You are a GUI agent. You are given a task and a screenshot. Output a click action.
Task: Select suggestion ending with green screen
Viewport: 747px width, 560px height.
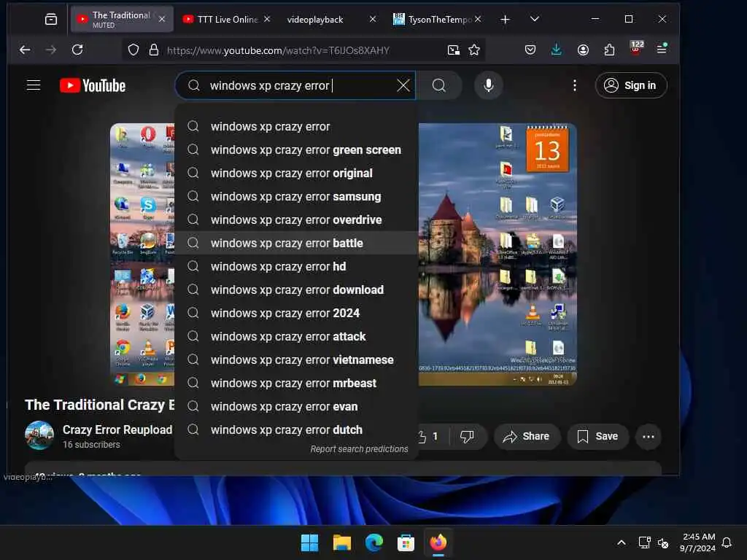[296, 150]
